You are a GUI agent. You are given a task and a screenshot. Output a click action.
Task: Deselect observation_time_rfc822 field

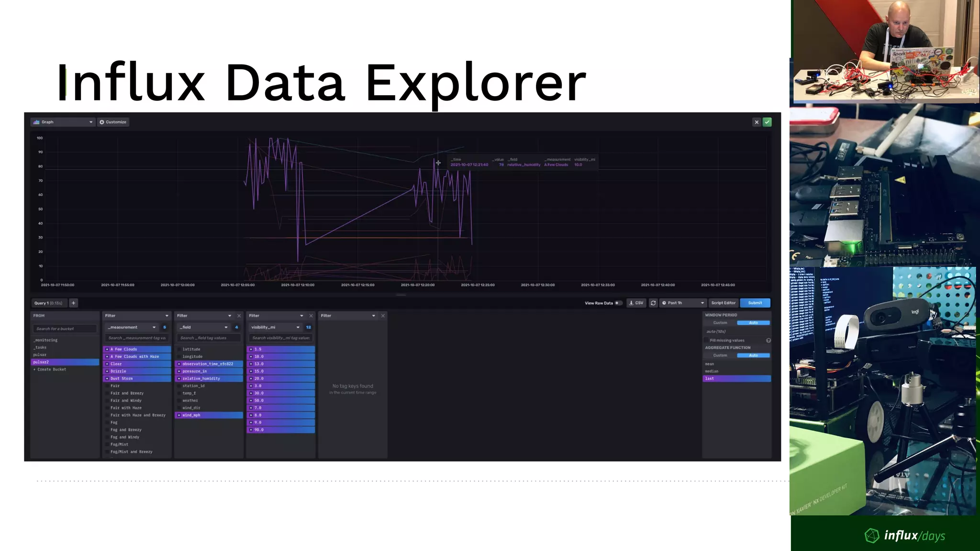pyautogui.click(x=209, y=364)
